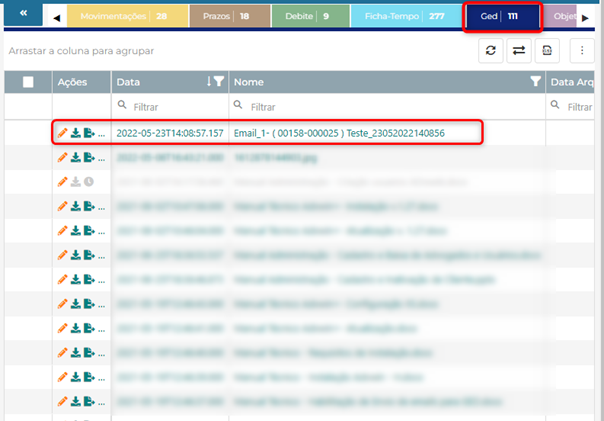The height and width of the screenshot is (421, 604).
Task: Download the Email_1 Teste document
Action: 76,133
